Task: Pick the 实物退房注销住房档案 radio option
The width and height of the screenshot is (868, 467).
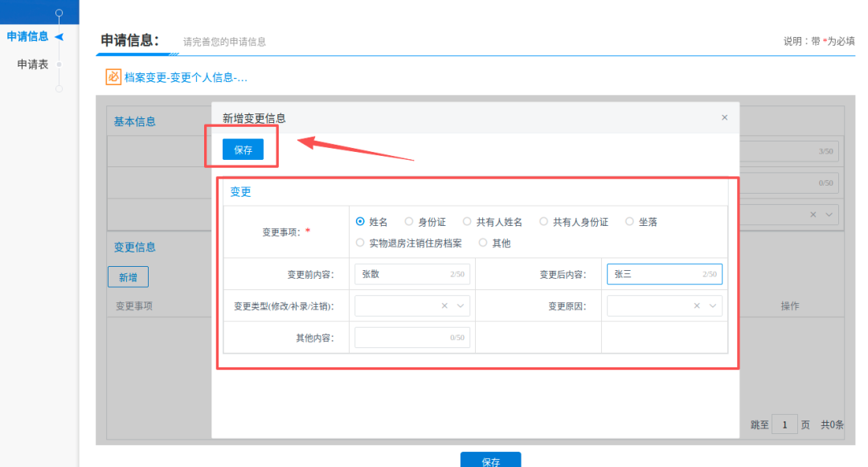Action: click(x=360, y=243)
